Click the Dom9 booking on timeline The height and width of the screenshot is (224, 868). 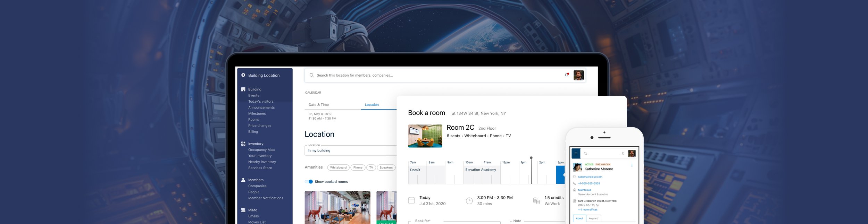tap(427, 174)
